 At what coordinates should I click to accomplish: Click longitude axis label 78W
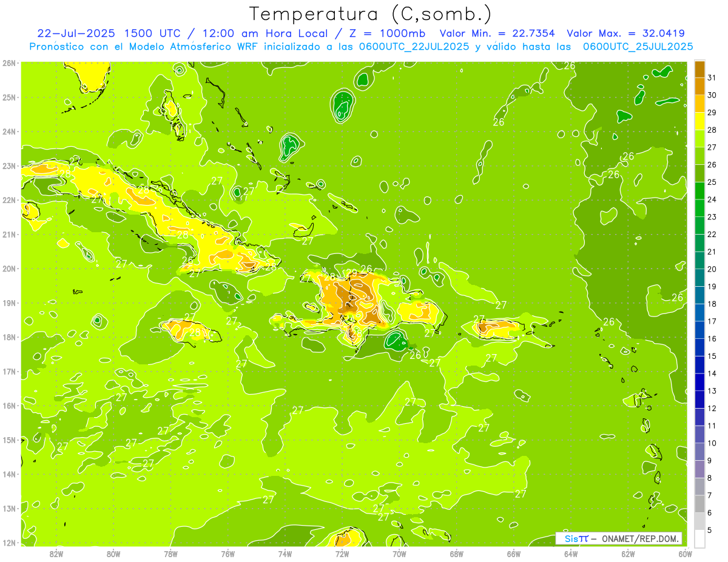170,554
